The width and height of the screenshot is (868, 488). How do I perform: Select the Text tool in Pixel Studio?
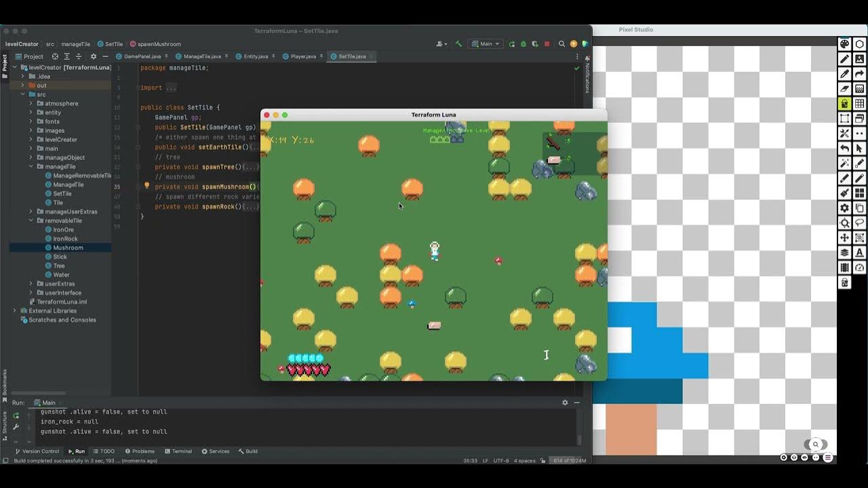pos(859,253)
